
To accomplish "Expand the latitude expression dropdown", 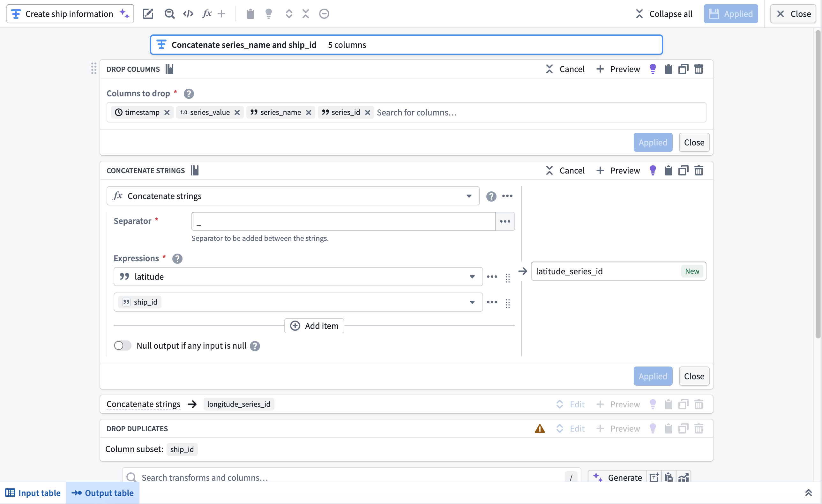I will (472, 277).
